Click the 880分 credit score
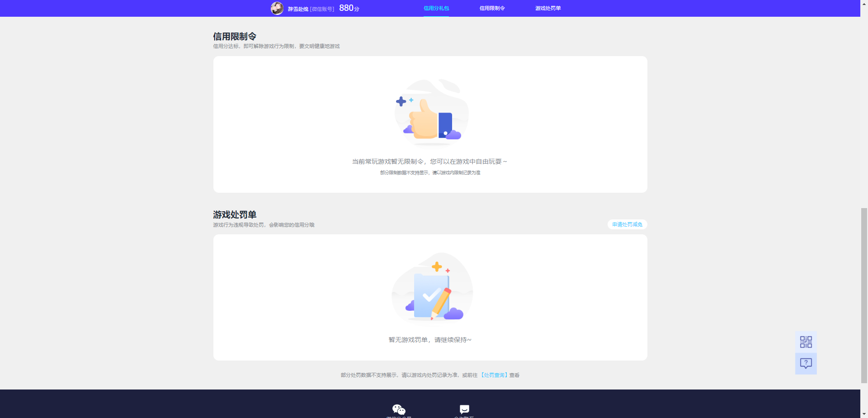This screenshot has width=868, height=418. click(x=349, y=8)
